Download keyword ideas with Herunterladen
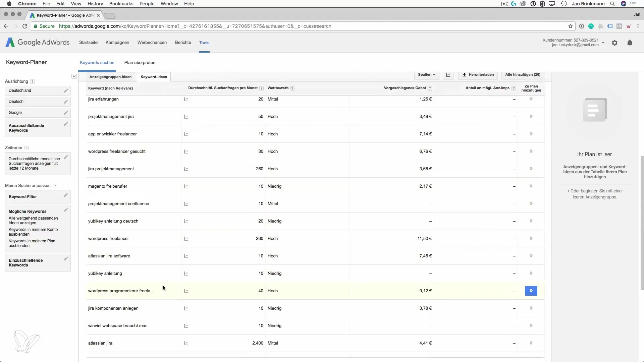 (x=478, y=75)
